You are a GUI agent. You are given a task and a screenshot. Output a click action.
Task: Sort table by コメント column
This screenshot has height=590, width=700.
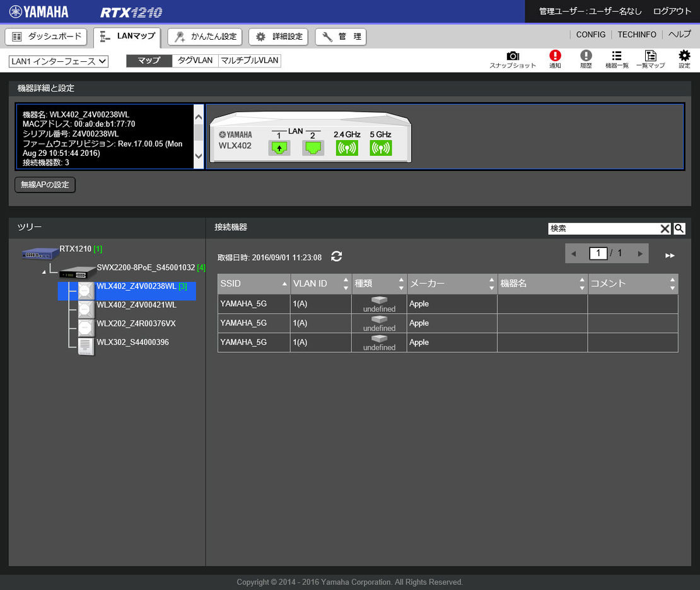click(633, 283)
